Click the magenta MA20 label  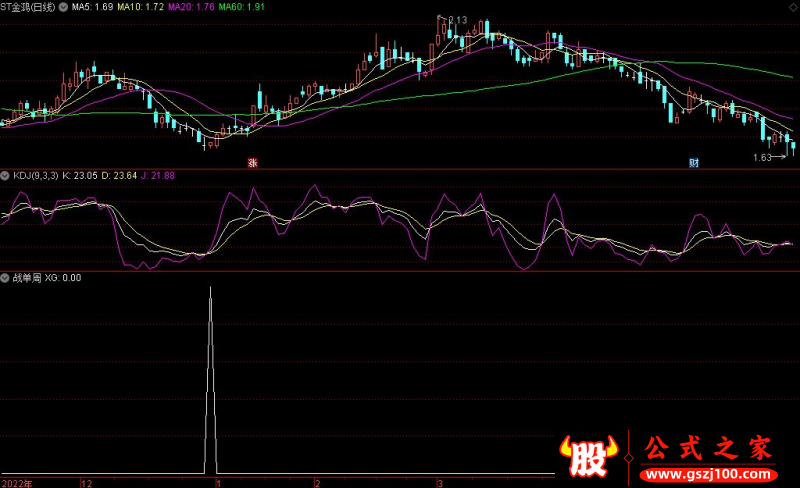point(190,7)
